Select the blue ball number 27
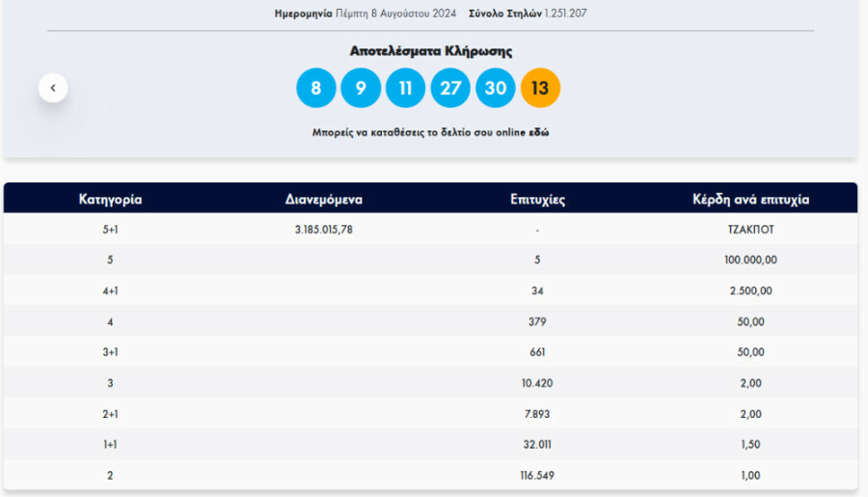Viewport: 868px width, 497px height. tap(450, 89)
